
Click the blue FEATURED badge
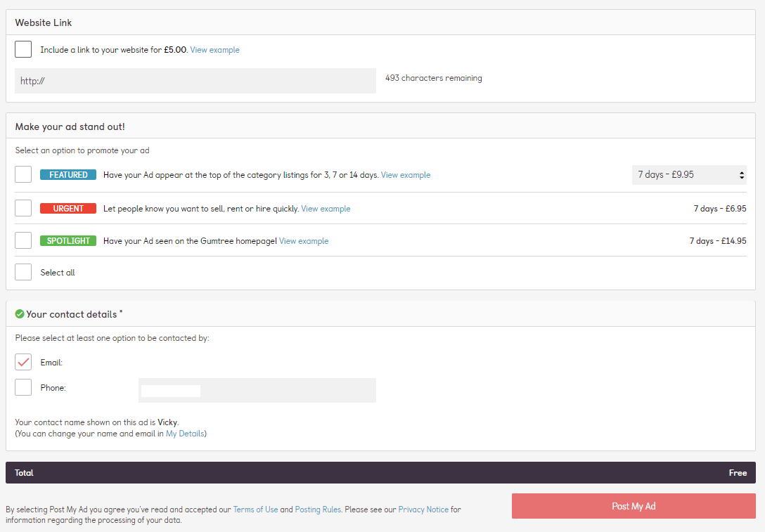(68, 175)
